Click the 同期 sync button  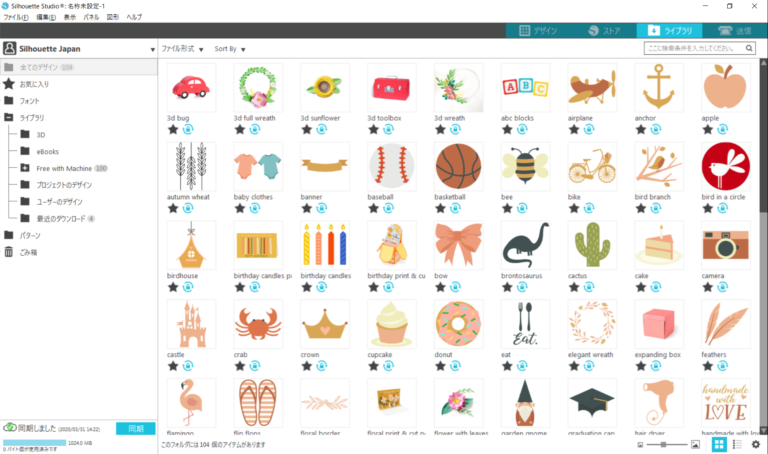tap(136, 429)
